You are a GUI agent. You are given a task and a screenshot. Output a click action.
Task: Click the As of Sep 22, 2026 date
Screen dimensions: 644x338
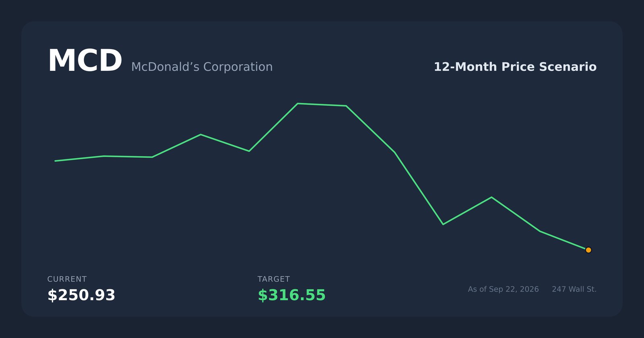[x=503, y=289]
